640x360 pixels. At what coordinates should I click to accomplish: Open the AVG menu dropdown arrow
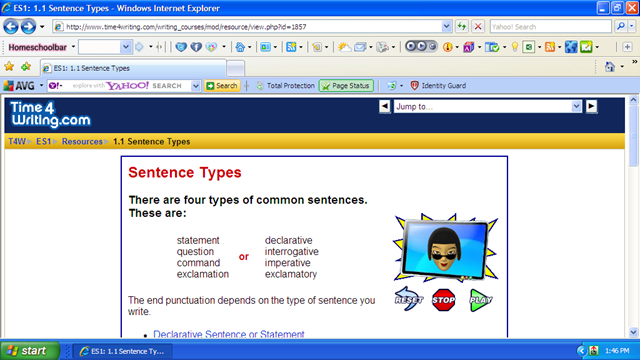pos(41,86)
